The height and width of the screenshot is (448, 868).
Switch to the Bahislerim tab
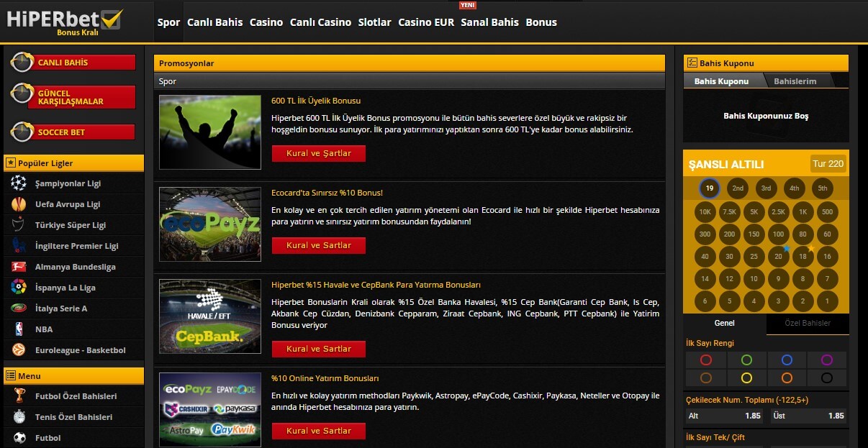pos(795,81)
